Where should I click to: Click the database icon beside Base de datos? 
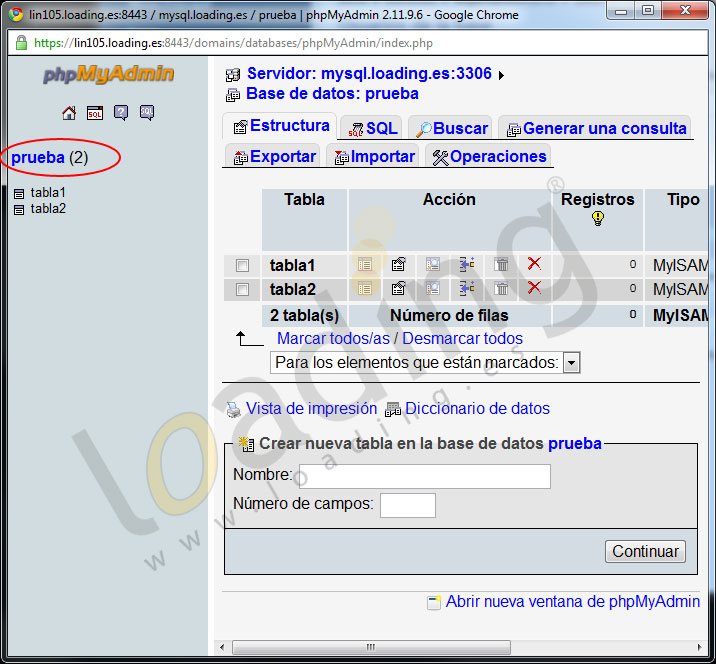pos(233,95)
